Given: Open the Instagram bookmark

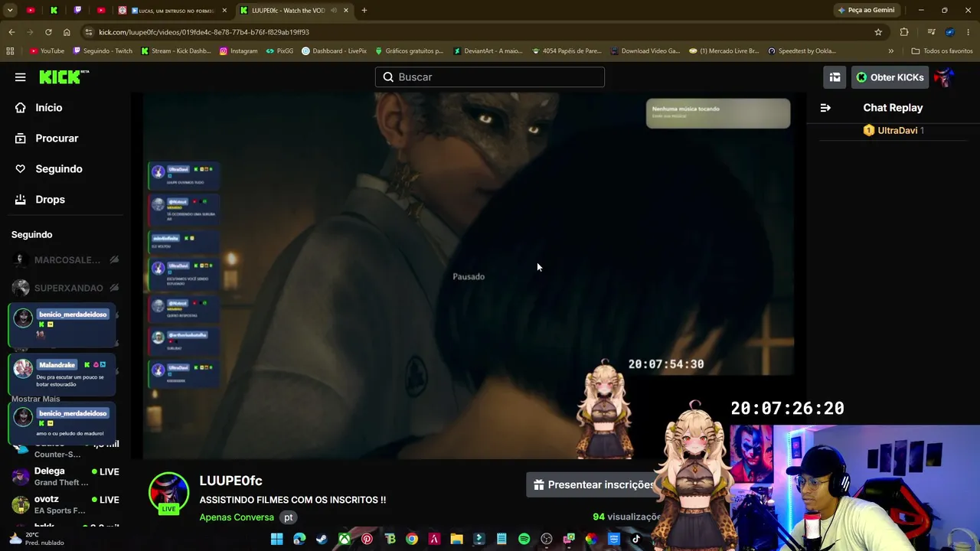Looking at the screenshot, I should [238, 51].
